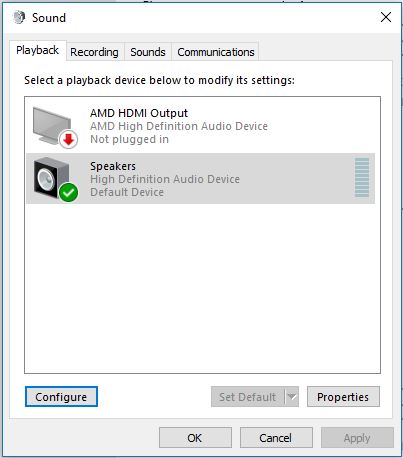The height and width of the screenshot is (458, 403).
Task: Click the green checkmark default device badge
Action: pyautogui.click(x=69, y=193)
